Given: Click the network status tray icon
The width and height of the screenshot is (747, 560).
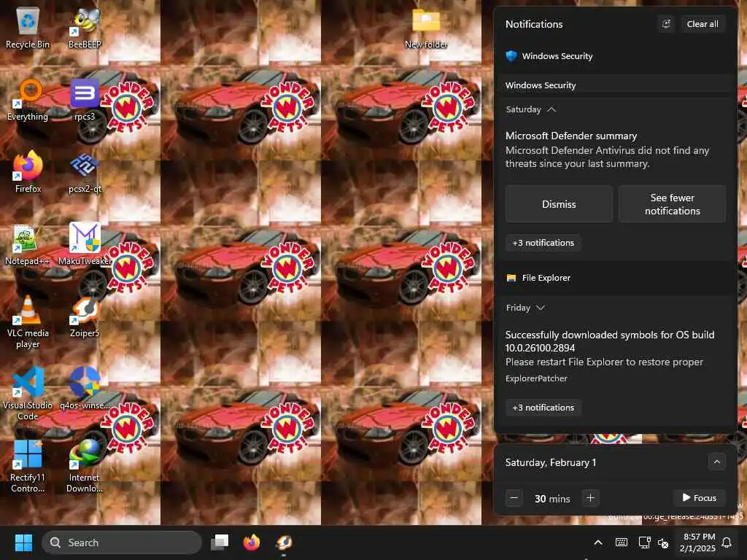Looking at the screenshot, I should point(644,542).
